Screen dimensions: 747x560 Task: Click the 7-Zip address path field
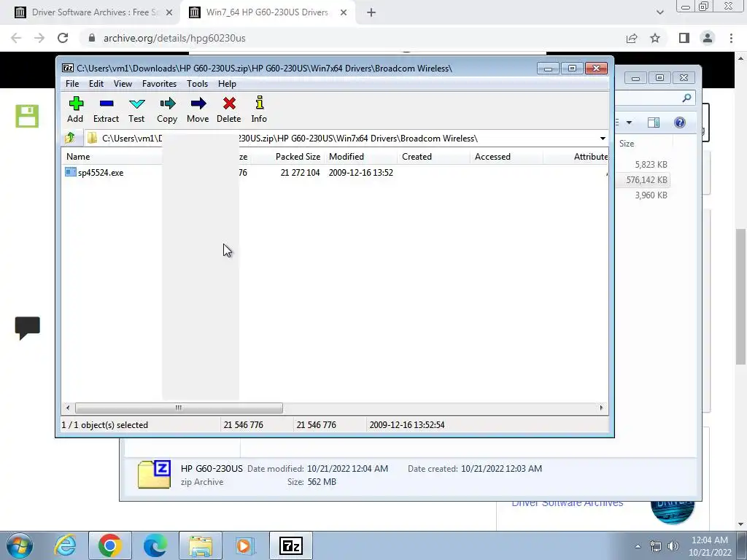341,139
